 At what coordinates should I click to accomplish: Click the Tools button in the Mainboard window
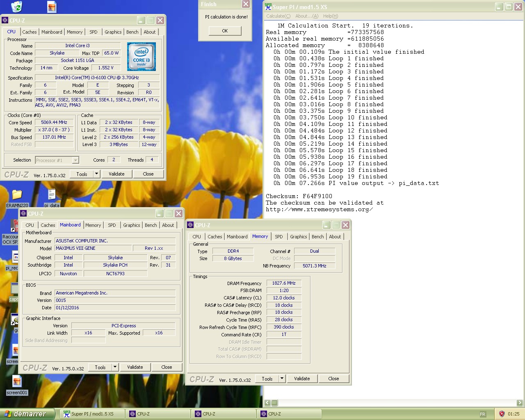tap(100, 367)
